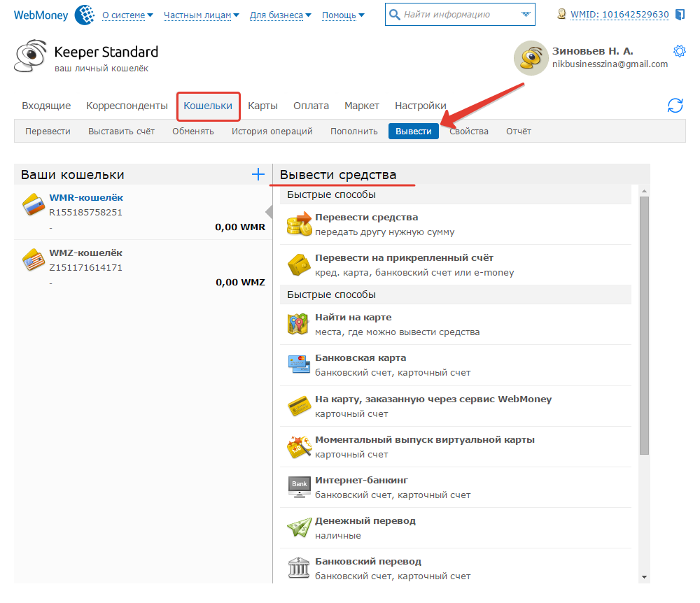Click Перевести на прикрепленный счёт option
Viewport: 700px width, 603px height.
point(456,265)
